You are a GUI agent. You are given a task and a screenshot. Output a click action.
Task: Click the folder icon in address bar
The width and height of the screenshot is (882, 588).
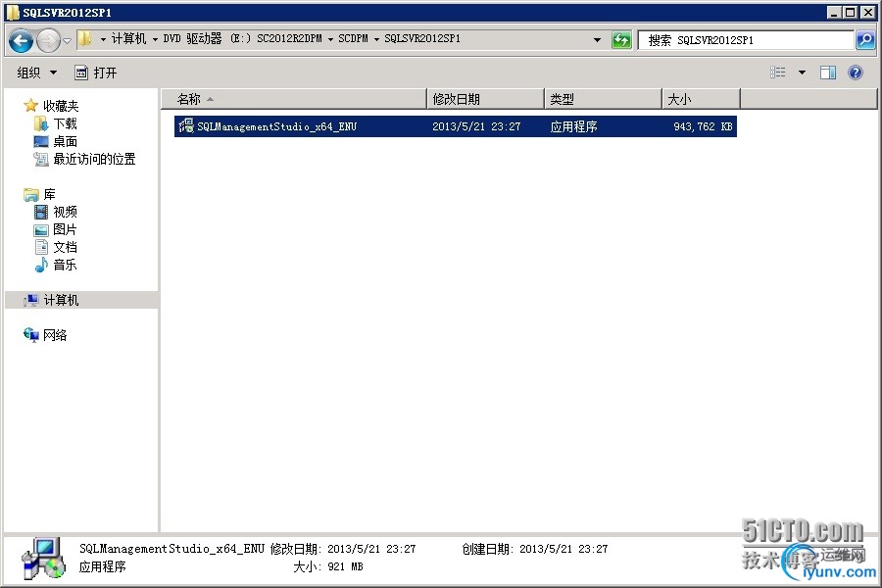pyautogui.click(x=84, y=39)
